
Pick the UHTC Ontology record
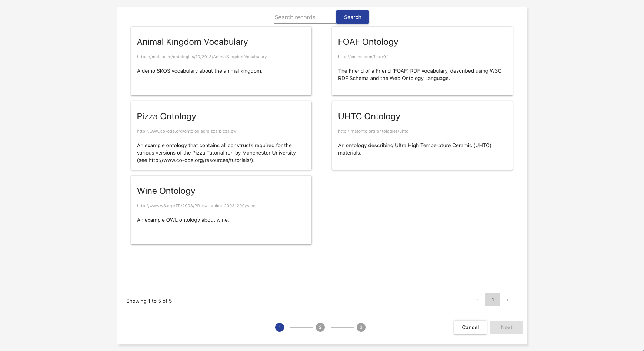(422, 136)
